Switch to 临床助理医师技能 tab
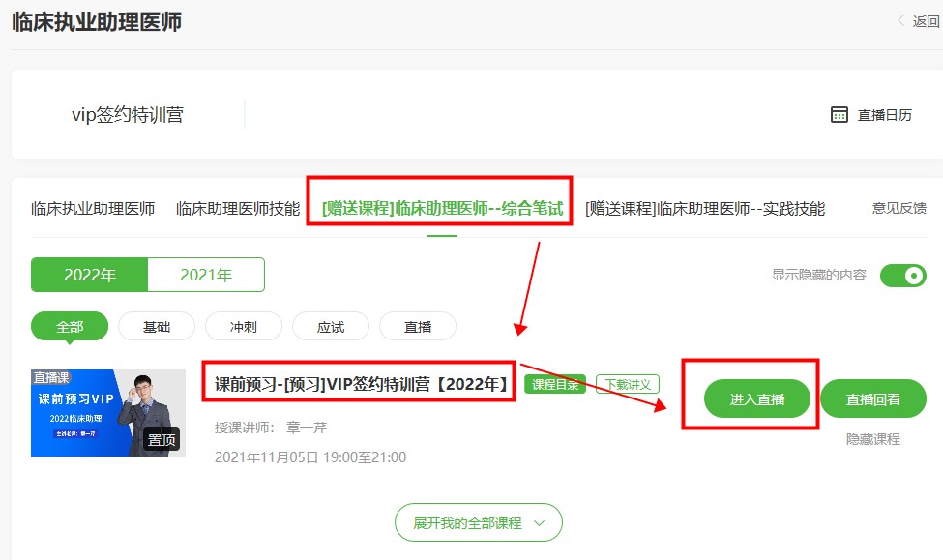 238,208
